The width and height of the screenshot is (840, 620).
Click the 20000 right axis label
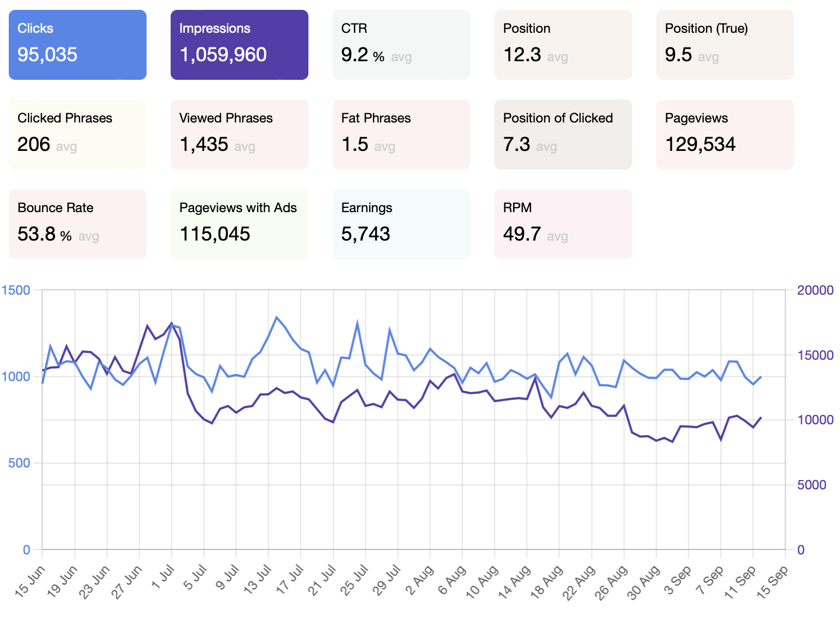click(815, 290)
